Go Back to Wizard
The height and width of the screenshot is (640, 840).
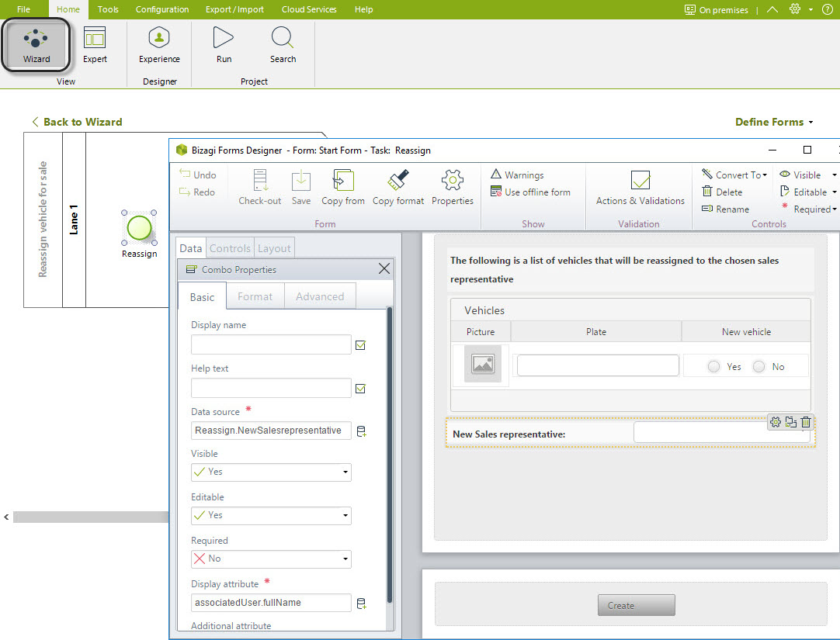77,122
